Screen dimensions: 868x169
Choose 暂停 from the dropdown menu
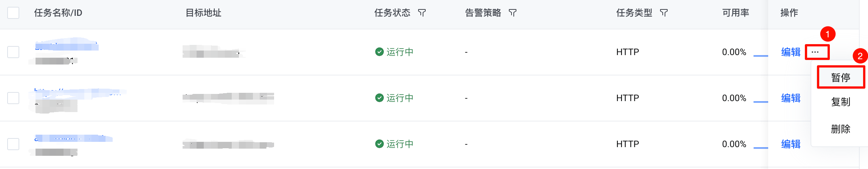[x=840, y=77]
